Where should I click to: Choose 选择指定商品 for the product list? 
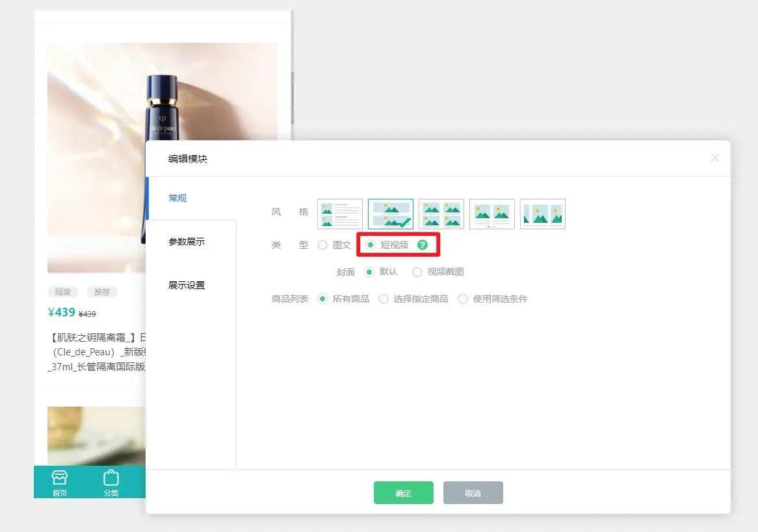click(x=384, y=299)
